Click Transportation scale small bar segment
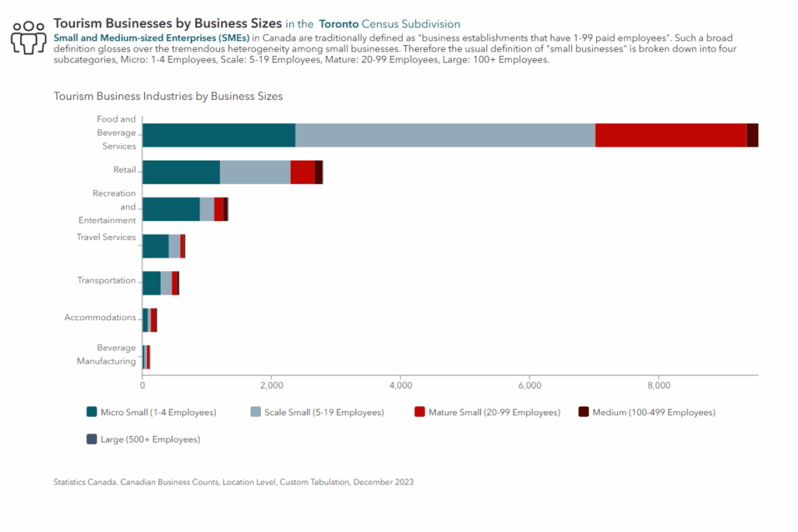 (x=167, y=283)
